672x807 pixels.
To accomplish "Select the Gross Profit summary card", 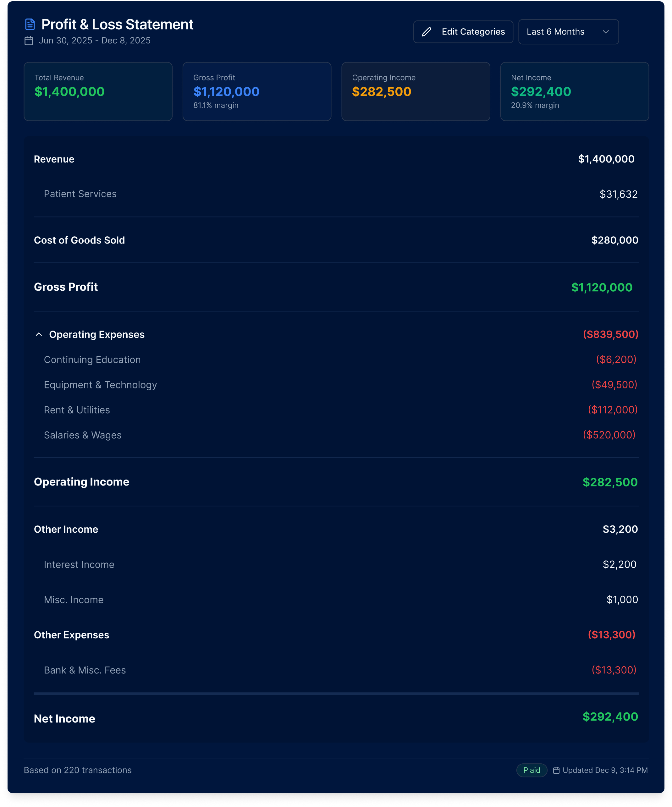I will [x=257, y=91].
